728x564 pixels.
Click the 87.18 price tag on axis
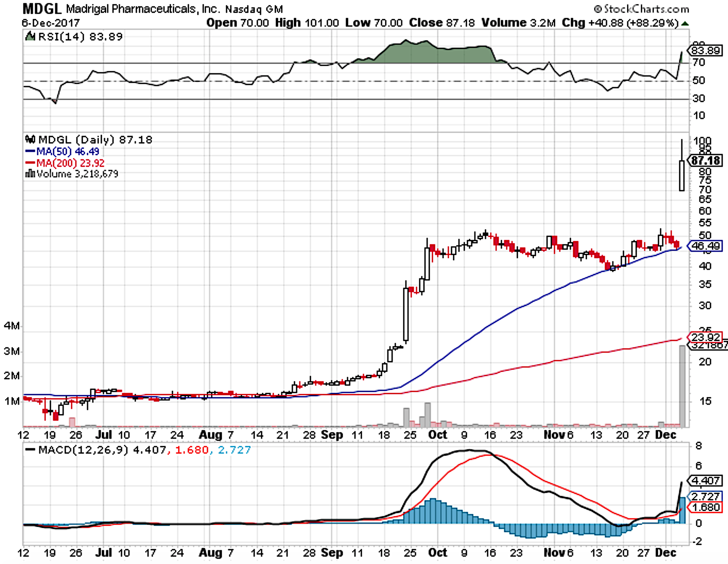[x=706, y=160]
